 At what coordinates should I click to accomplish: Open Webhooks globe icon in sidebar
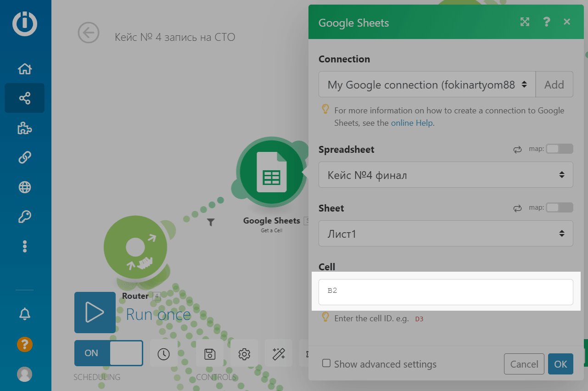pos(24,187)
